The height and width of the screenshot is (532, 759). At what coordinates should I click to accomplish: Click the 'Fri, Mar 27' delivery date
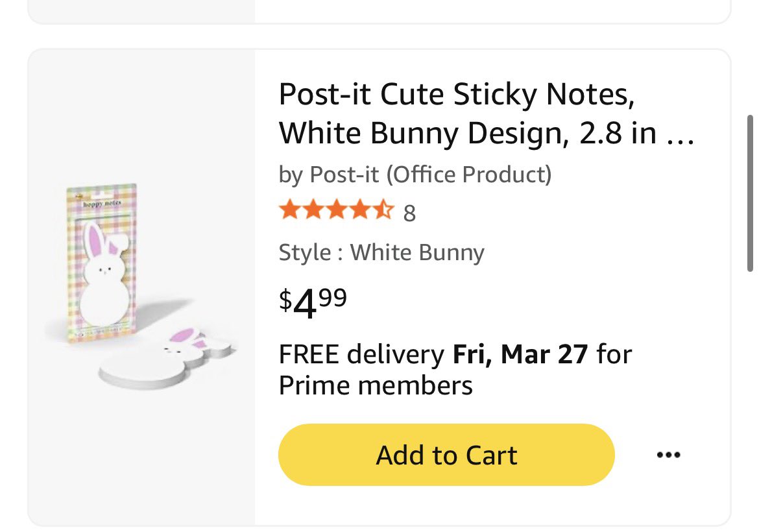click(x=520, y=355)
